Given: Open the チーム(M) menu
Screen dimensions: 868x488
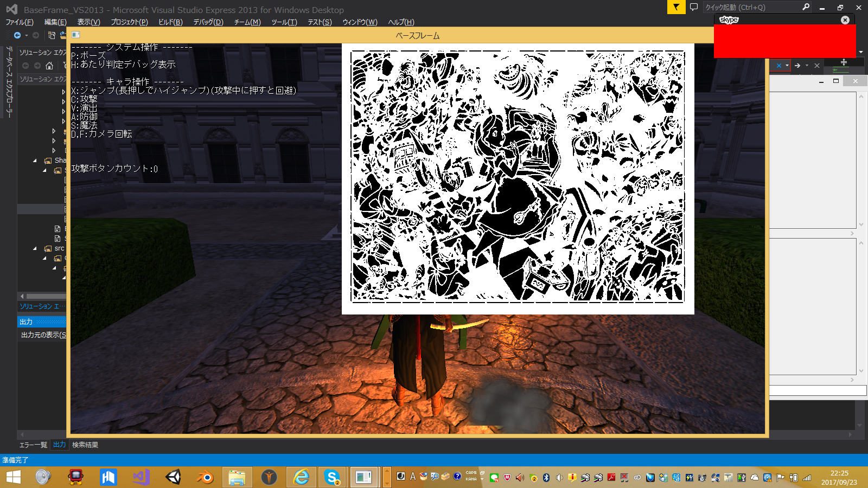Looking at the screenshot, I should point(247,22).
